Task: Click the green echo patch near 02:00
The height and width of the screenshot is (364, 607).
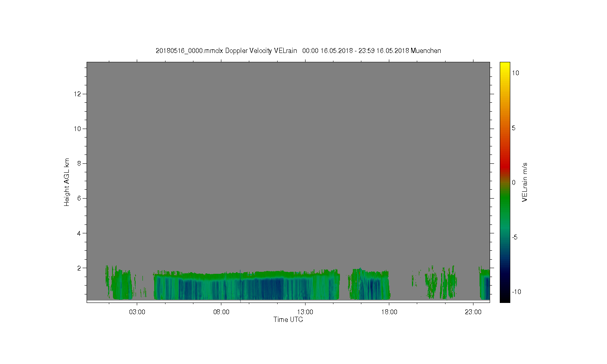Action: point(121,284)
